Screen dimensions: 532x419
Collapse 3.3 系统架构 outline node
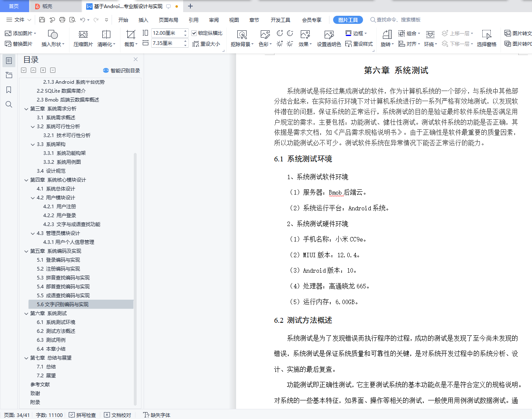coord(33,144)
